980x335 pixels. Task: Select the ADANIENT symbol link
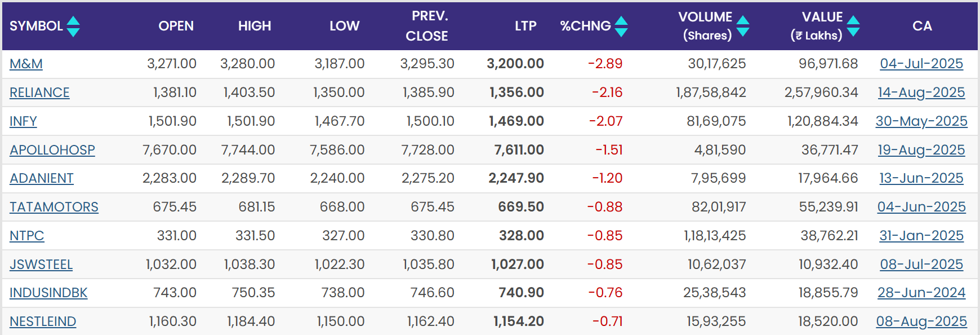tap(42, 179)
